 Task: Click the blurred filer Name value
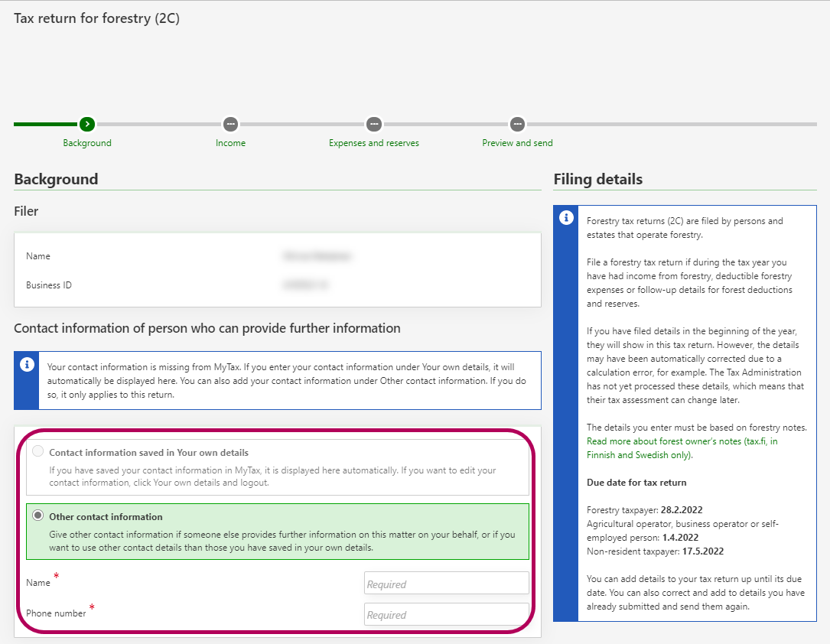(318, 256)
